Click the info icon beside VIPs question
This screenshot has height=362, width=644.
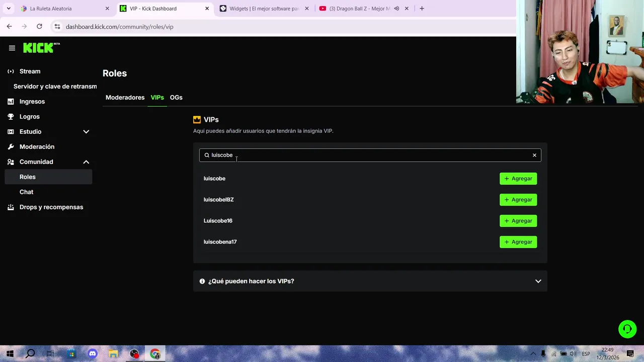(202, 281)
